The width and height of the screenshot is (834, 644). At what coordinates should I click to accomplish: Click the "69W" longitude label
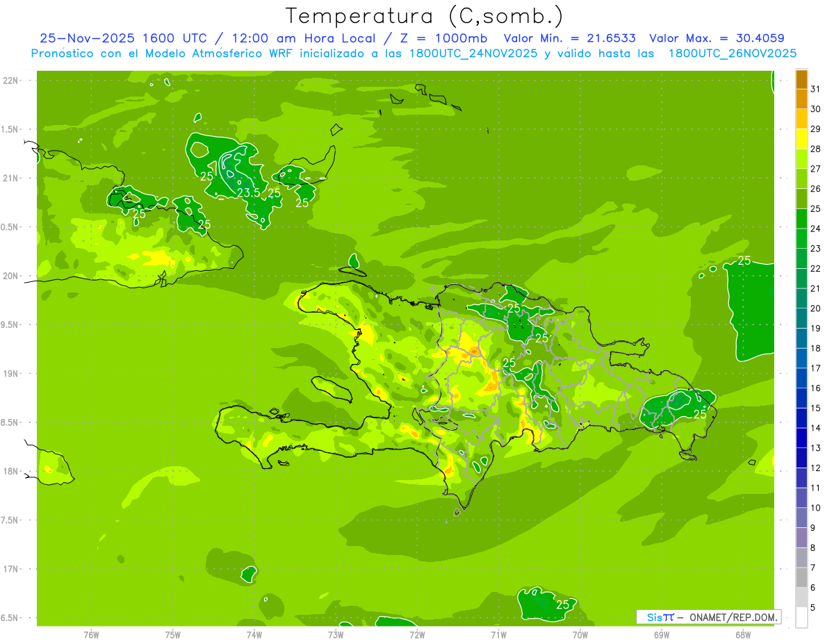coord(662,635)
